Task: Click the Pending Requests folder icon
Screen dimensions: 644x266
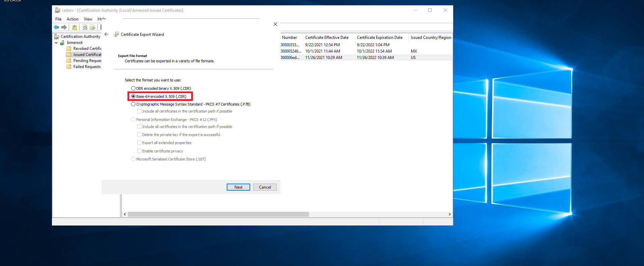Action: coord(69,61)
